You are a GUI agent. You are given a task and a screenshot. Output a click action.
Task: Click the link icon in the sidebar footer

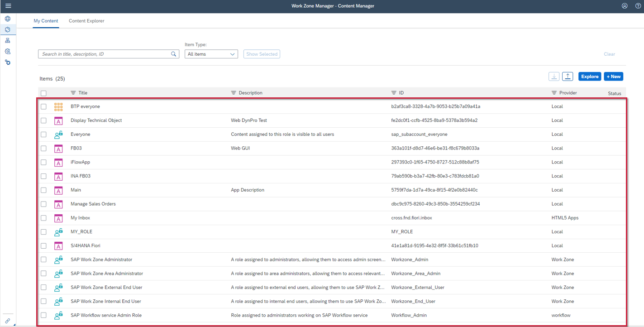[8, 321]
